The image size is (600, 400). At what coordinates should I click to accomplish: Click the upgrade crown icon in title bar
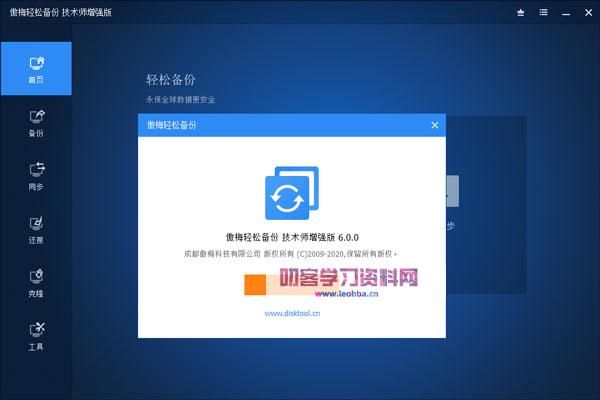pyautogui.click(x=520, y=13)
